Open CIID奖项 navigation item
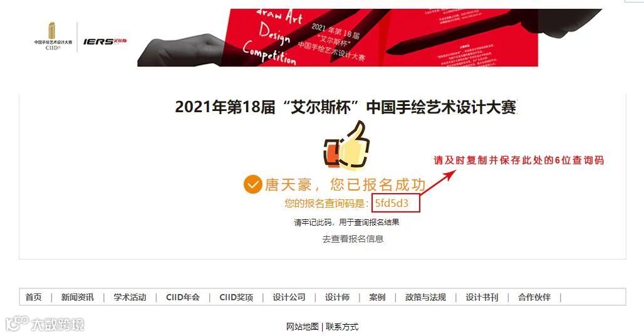Viewport: 644px width, 336px height. coord(236,297)
